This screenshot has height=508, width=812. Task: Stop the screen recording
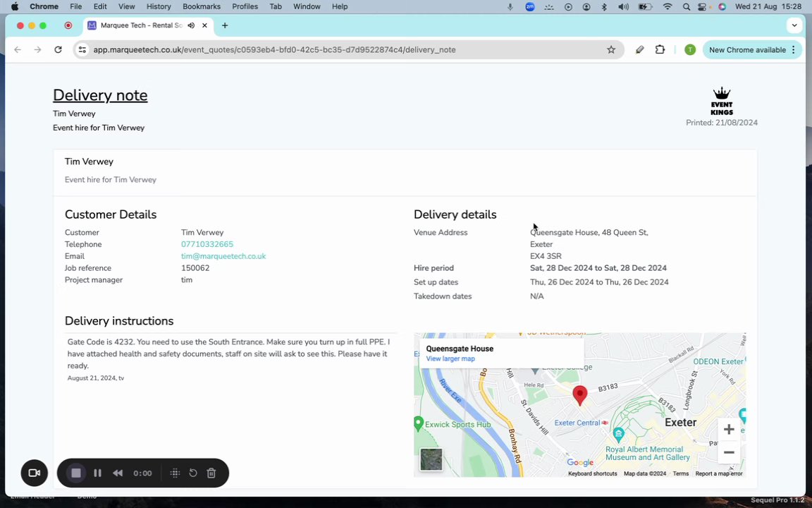click(x=76, y=473)
